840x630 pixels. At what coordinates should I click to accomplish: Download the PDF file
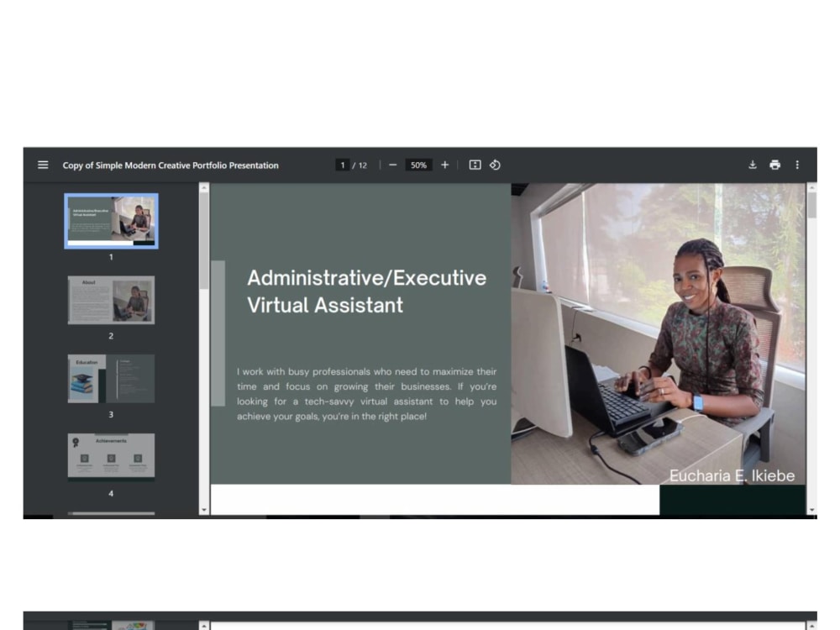753,165
